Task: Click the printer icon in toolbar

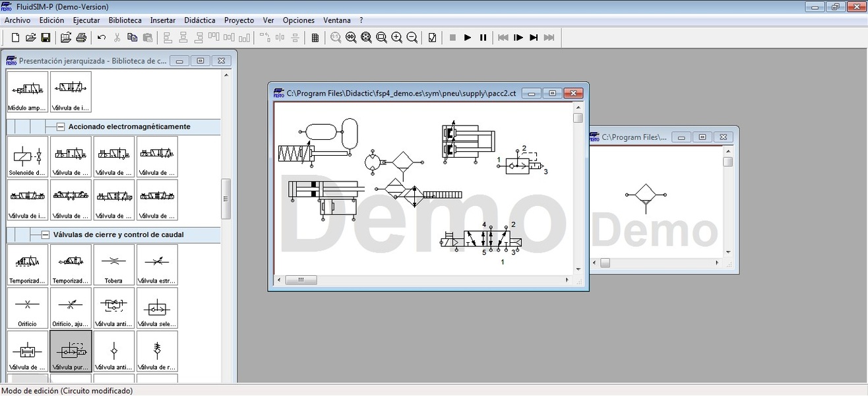Action: tap(81, 38)
